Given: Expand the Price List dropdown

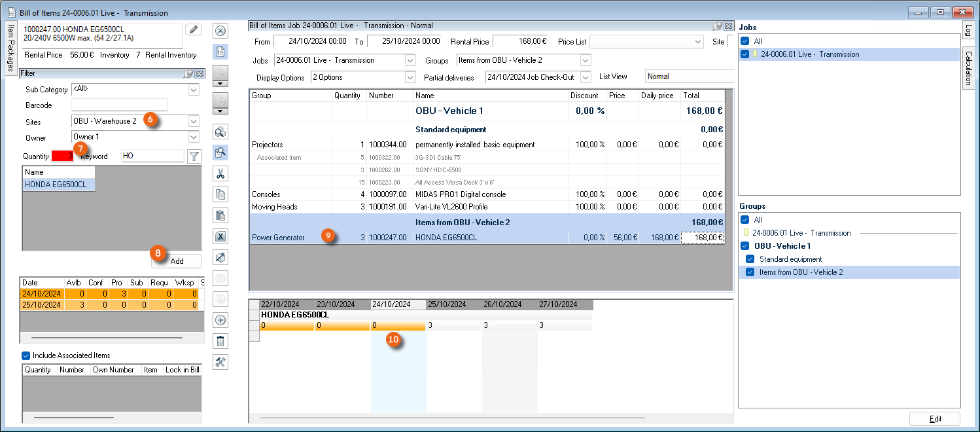Looking at the screenshot, I should [698, 41].
